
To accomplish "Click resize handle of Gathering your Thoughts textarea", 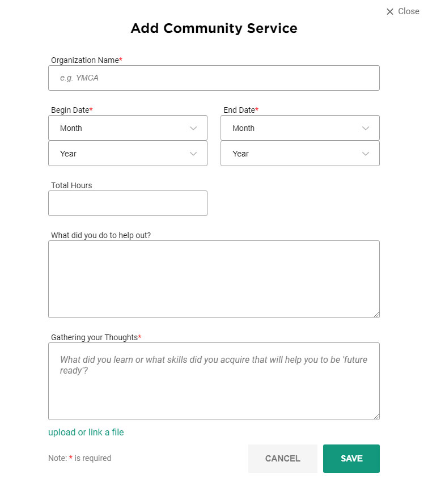I will [376, 417].
